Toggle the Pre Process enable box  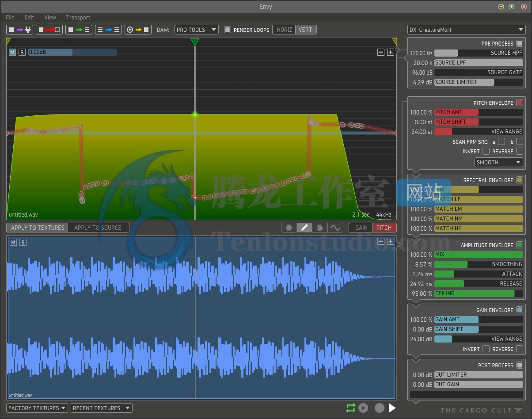point(520,43)
